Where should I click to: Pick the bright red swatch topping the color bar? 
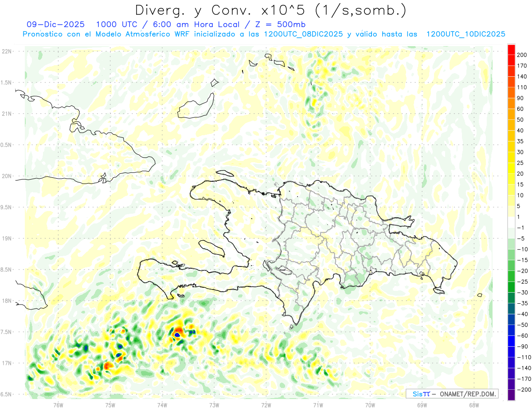click(511, 50)
